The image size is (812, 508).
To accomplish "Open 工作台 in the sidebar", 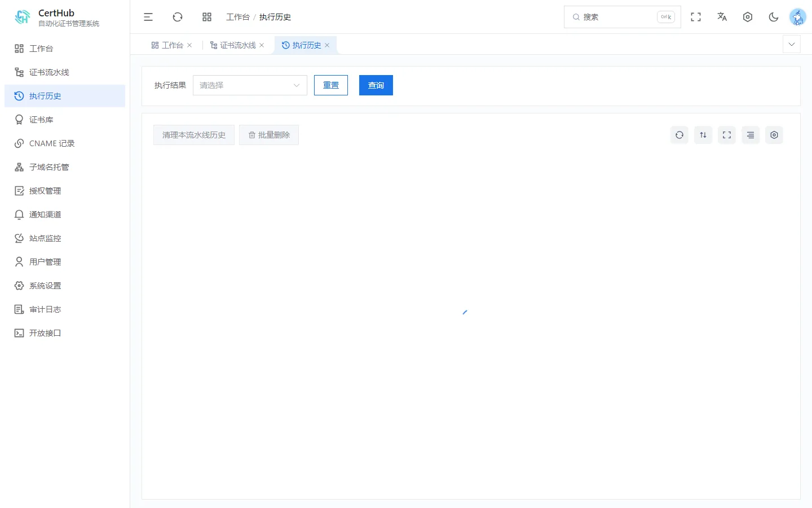I will pos(65,49).
